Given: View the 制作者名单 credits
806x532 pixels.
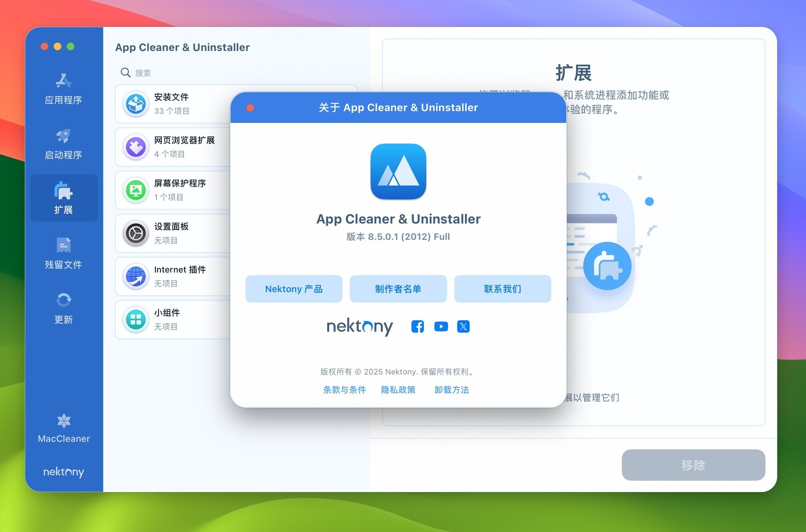Looking at the screenshot, I should (x=398, y=289).
